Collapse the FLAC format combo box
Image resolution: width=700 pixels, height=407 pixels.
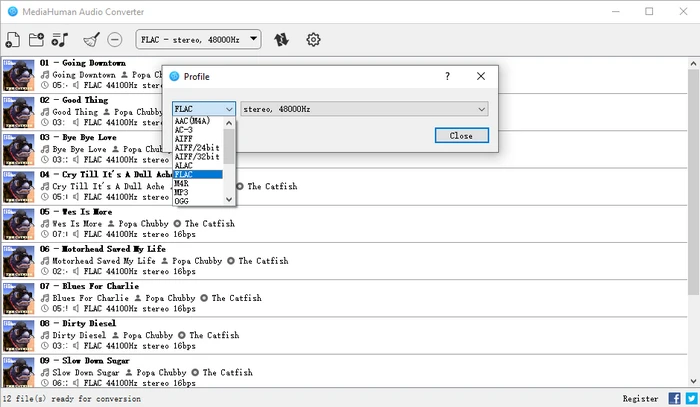204,109
